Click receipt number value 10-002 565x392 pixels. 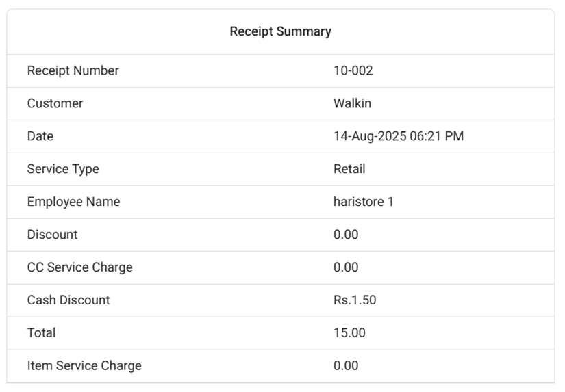click(353, 70)
